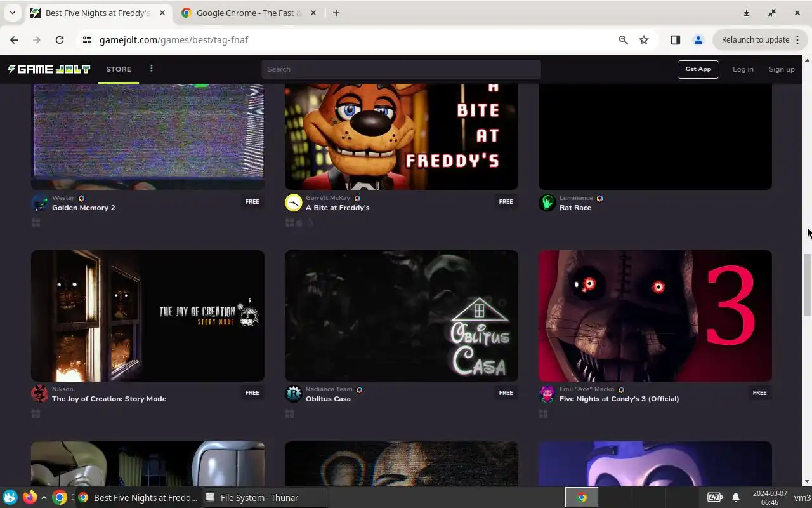Open Emil "Ace" Macko's avatar icon
The height and width of the screenshot is (508, 812).
547,394
